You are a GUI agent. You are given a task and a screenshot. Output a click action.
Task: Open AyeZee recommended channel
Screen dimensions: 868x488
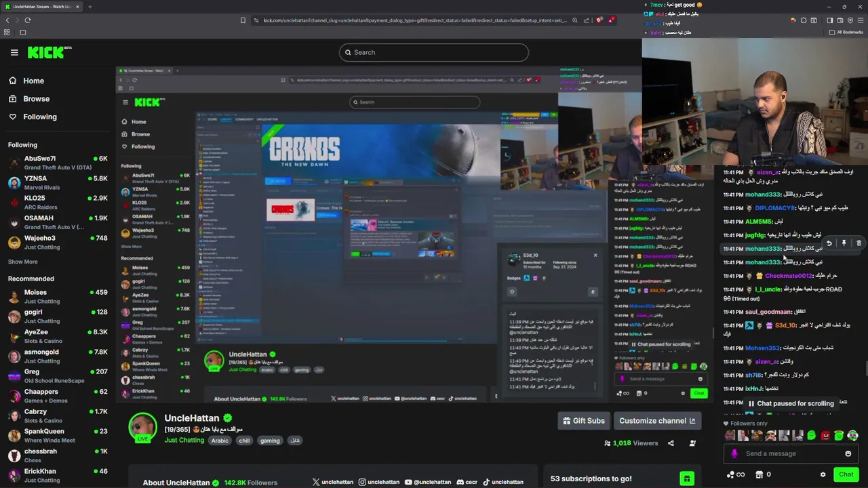coord(58,336)
